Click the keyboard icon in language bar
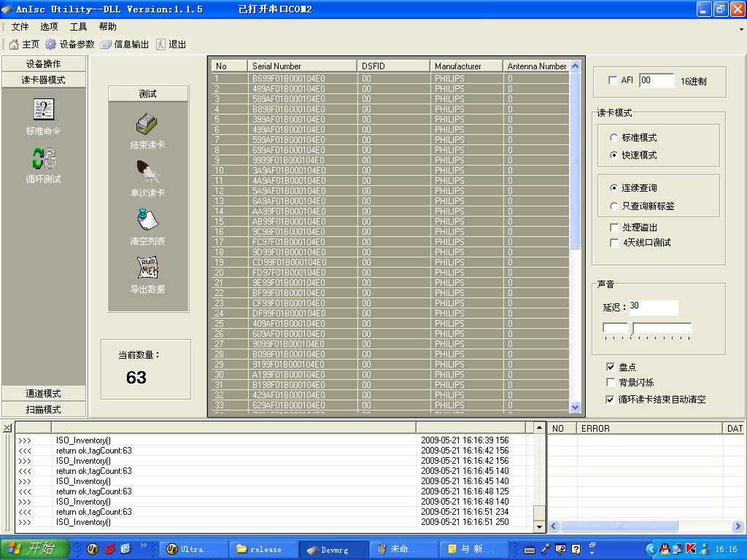This screenshot has width=747, height=560. tap(530, 550)
